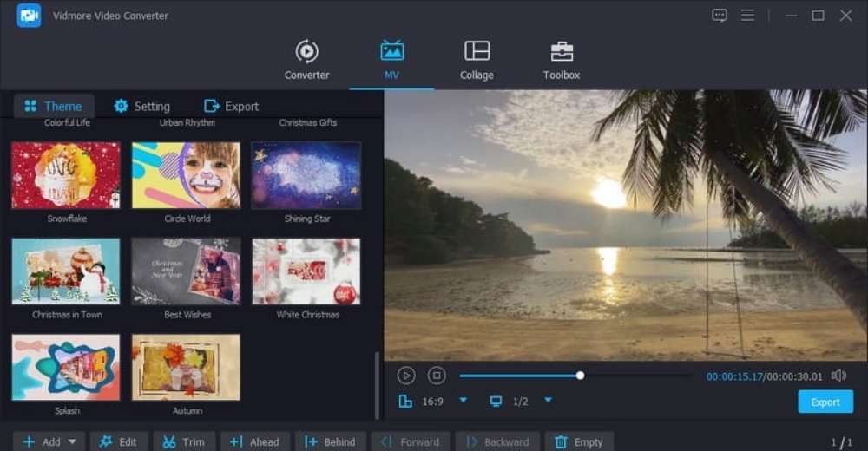Switch to the Export tab
This screenshot has height=451, width=868.
pos(231,106)
